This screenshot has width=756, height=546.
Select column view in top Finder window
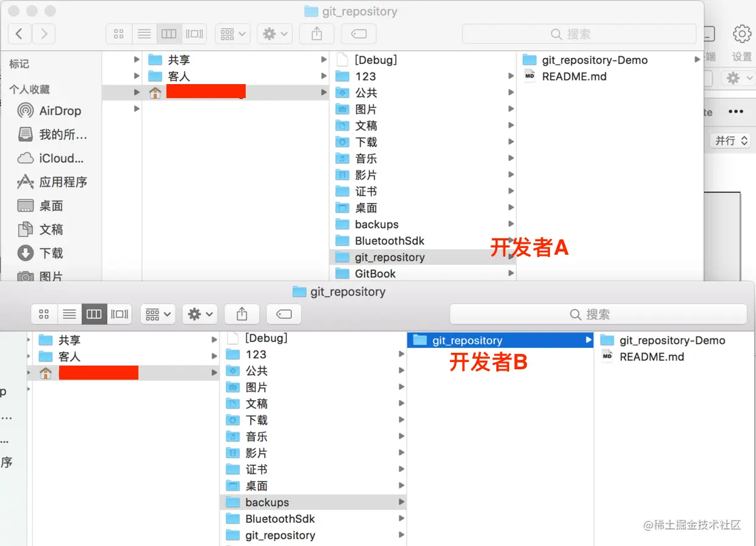(x=169, y=34)
